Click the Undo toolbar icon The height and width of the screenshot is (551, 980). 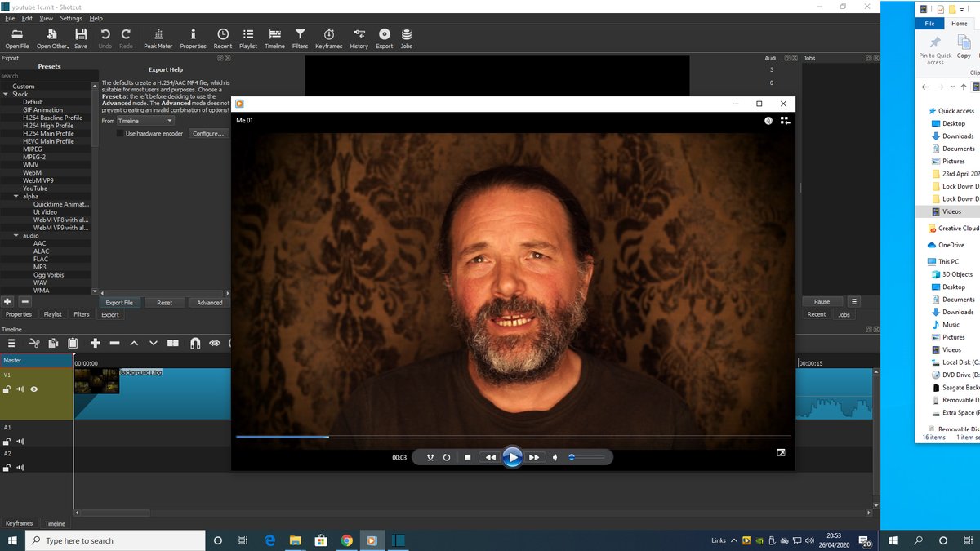(105, 38)
